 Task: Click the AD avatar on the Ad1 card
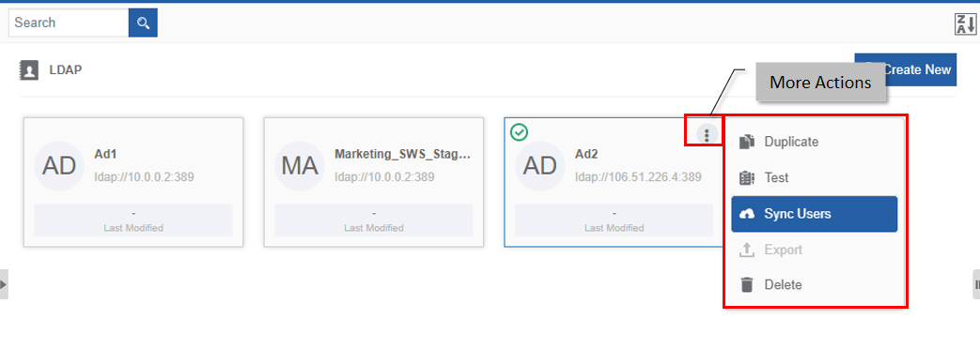59,166
